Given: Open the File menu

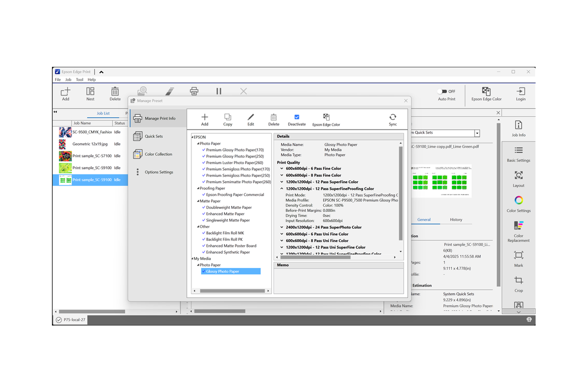Looking at the screenshot, I should pos(58,79).
